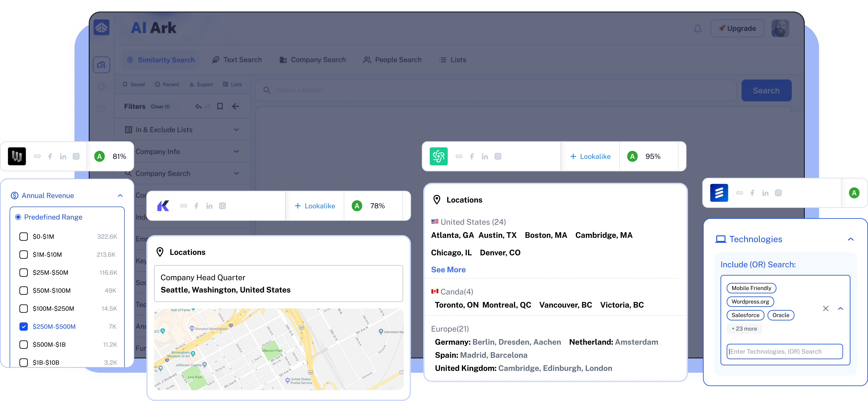Click the black company logo on 81% card
The height and width of the screenshot is (401, 868).
17,156
